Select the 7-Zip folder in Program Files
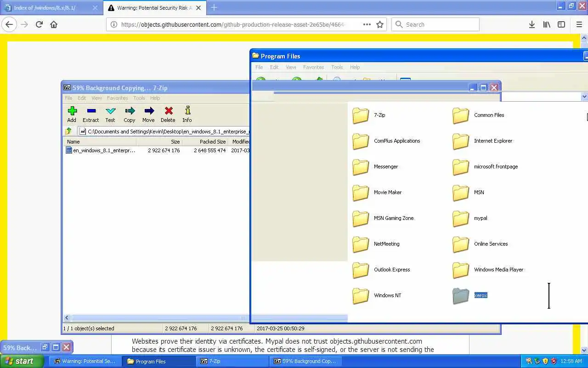The height and width of the screenshot is (368, 588). (x=369, y=115)
